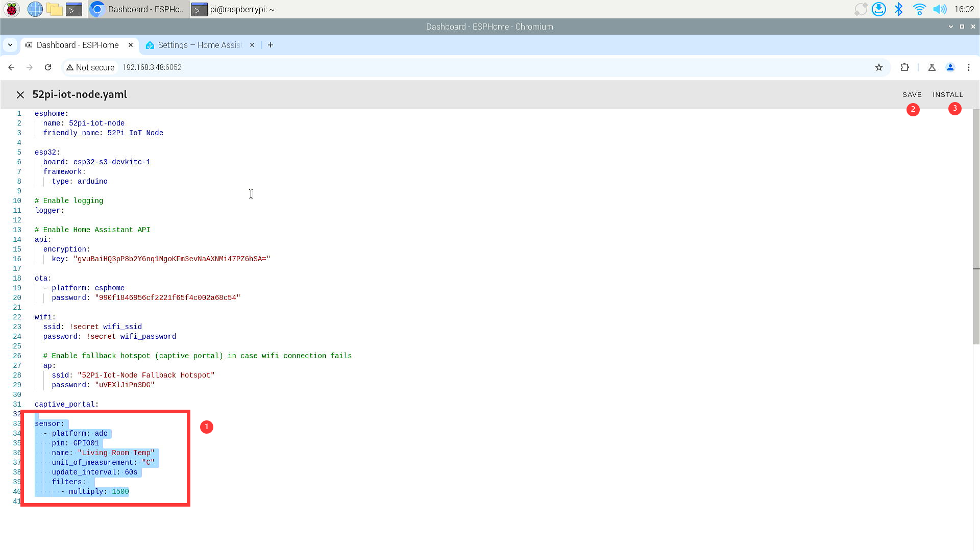Click line number 25 in the gutter

[x=17, y=346]
